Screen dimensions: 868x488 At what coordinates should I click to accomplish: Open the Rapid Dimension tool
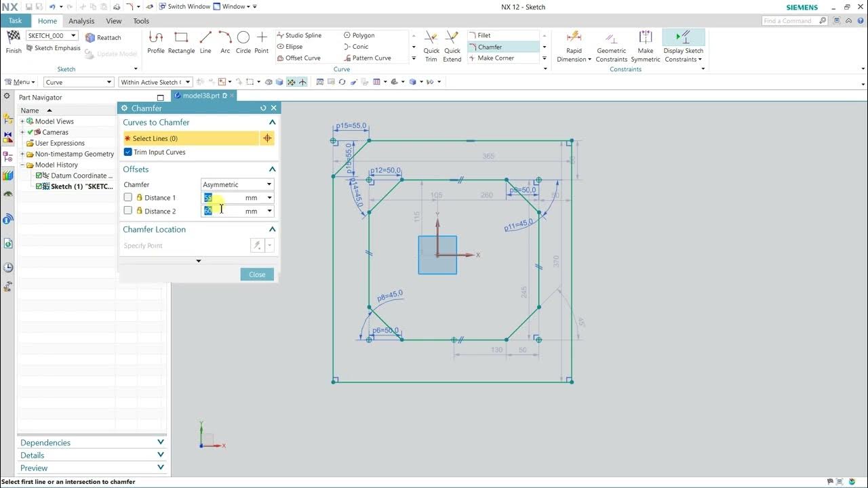[x=574, y=46]
